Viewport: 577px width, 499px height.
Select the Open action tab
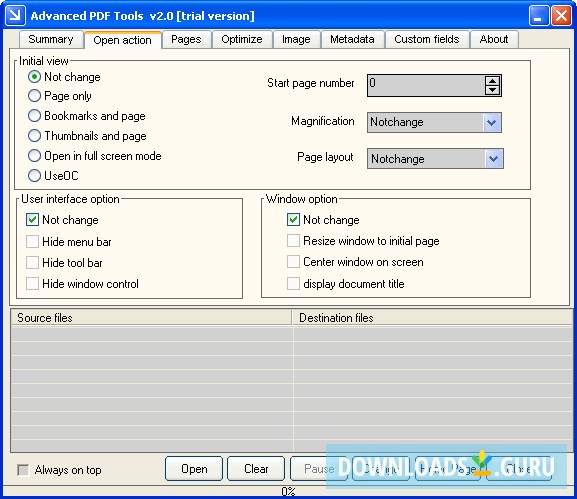(123, 40)
